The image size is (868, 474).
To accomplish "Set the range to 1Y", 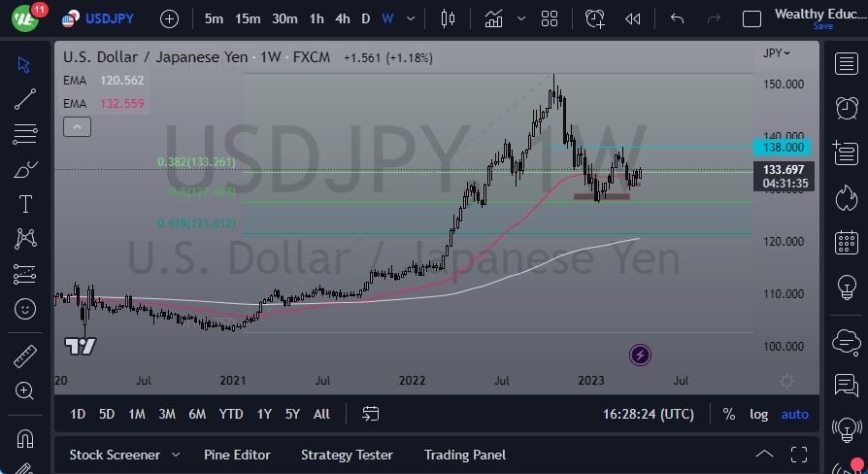I will click(x=264, y=414).
